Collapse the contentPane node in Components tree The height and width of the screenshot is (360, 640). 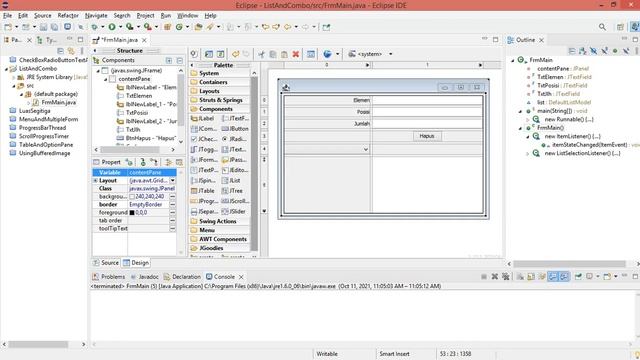pos(105,79)
